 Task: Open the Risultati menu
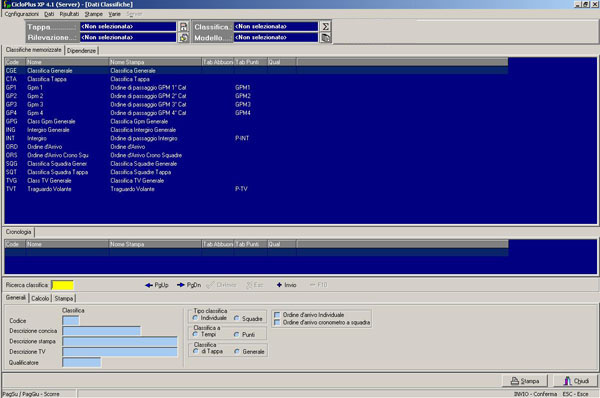point(69,14)
